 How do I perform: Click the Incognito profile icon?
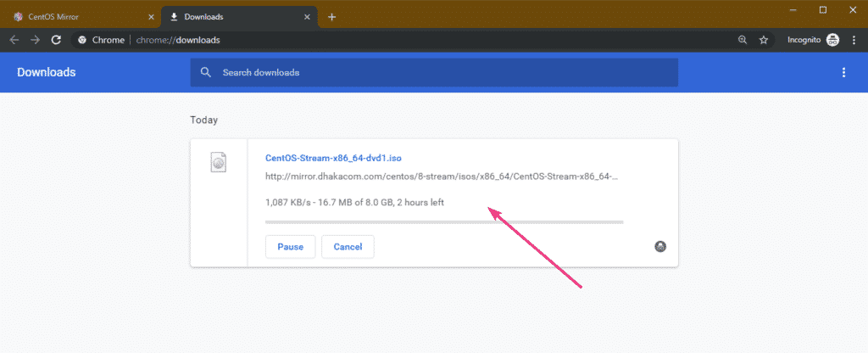832,40
